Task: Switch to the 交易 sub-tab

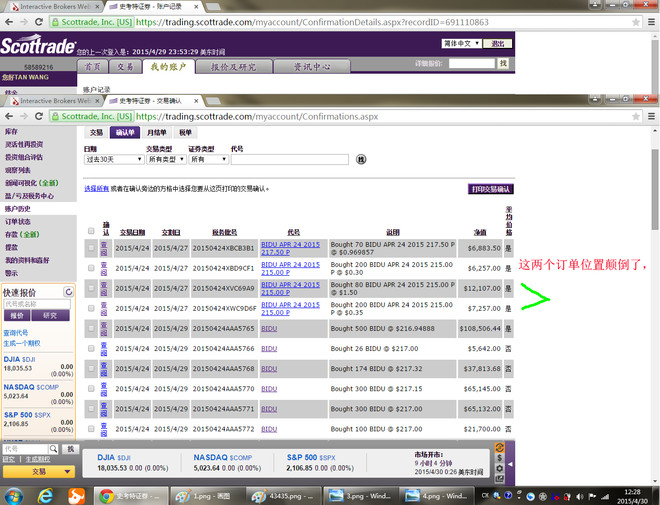Action: tap(96, 133)
